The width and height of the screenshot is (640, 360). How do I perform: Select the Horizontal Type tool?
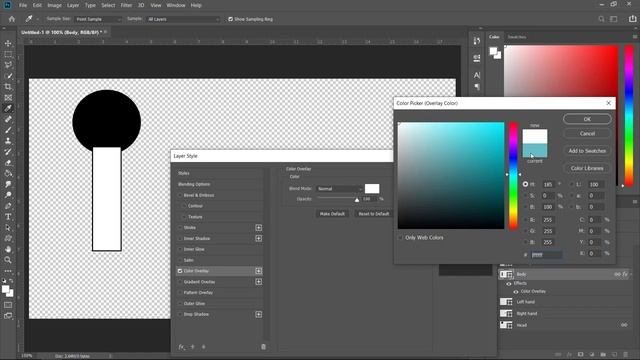click(x=8, y=217)
